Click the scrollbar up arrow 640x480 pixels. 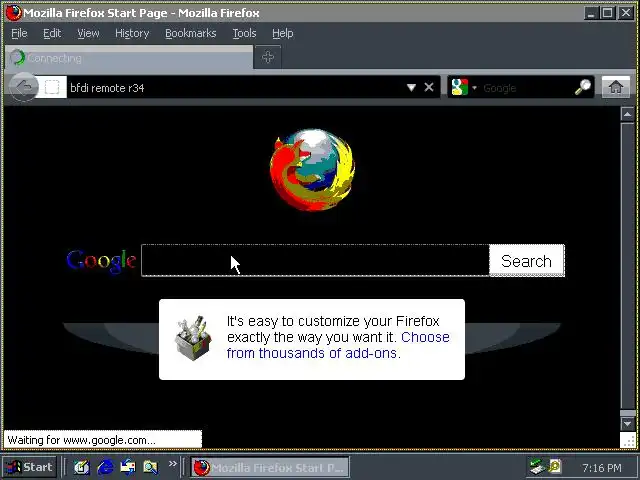pos(627,114)
